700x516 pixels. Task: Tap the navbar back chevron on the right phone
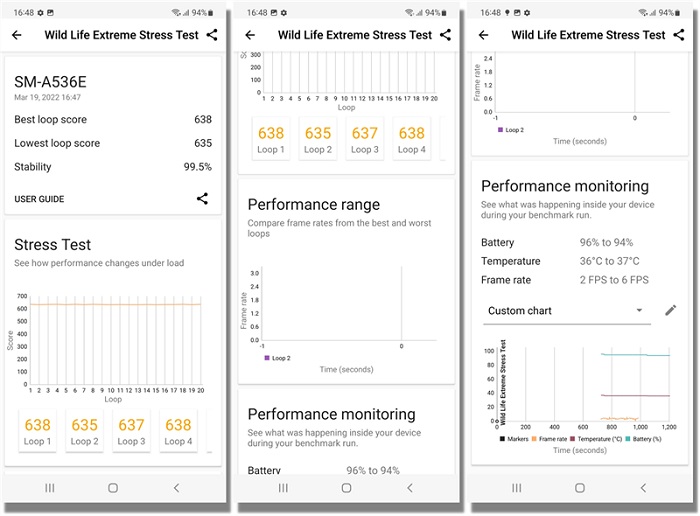[643, 488]
